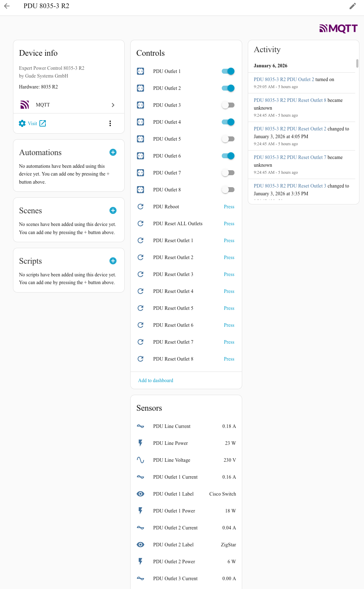Open the three-dot device menu
Image resolution: width=364 pixels, height=589 pixels.
click(110, 123)
